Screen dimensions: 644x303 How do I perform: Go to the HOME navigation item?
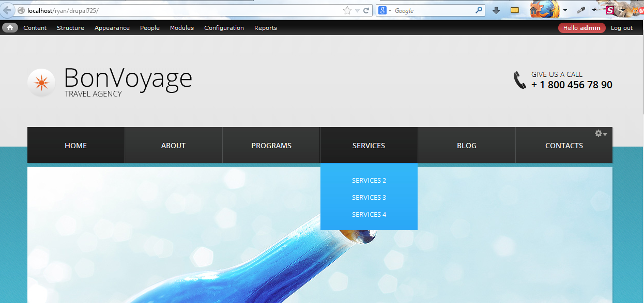[76, 146]
